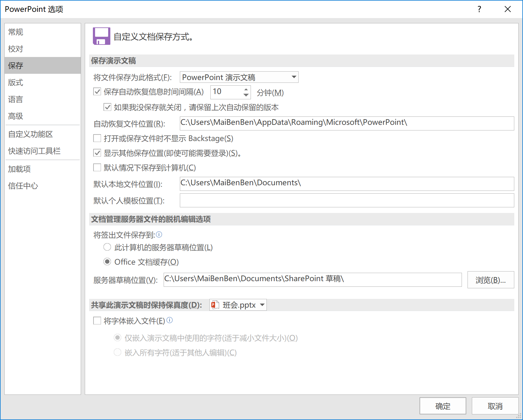Toggle 显示其他保存位置 checkbox

[97, 153]
